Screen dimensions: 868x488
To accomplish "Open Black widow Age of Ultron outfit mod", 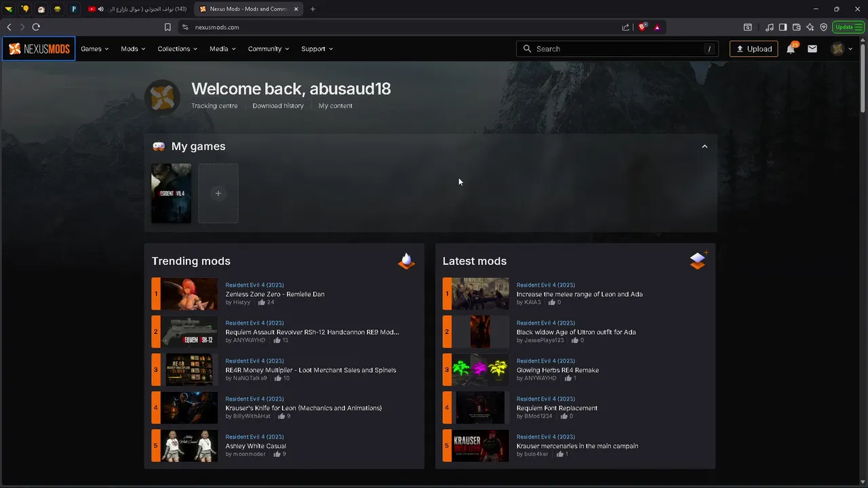I will 576,332.
